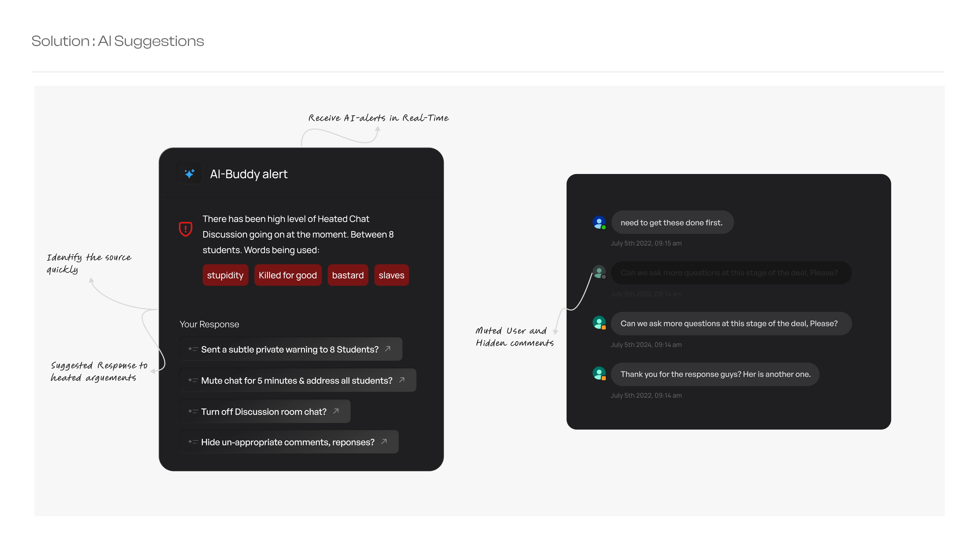Click the red shield warning icon

click(x=185, y=229)
